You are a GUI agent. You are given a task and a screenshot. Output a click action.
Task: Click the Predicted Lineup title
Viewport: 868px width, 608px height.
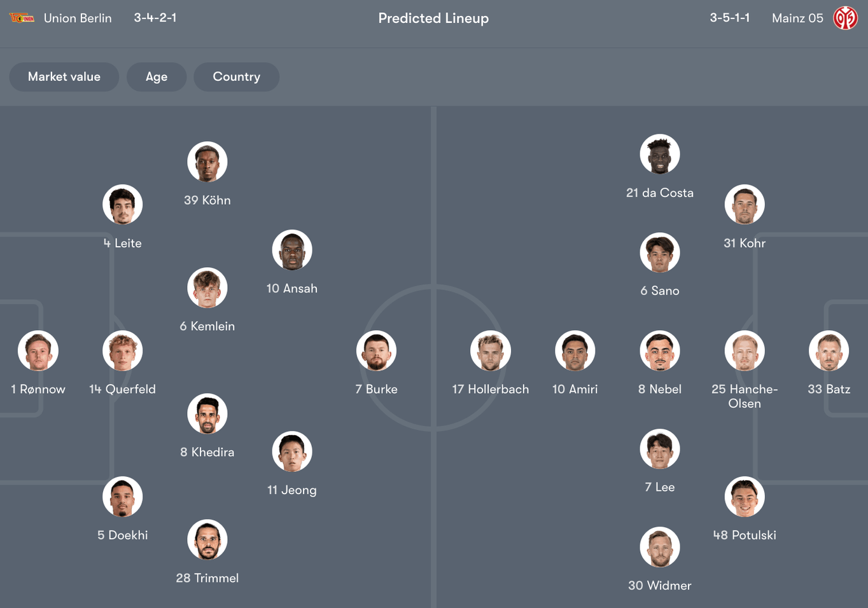(x=433, y=18)
